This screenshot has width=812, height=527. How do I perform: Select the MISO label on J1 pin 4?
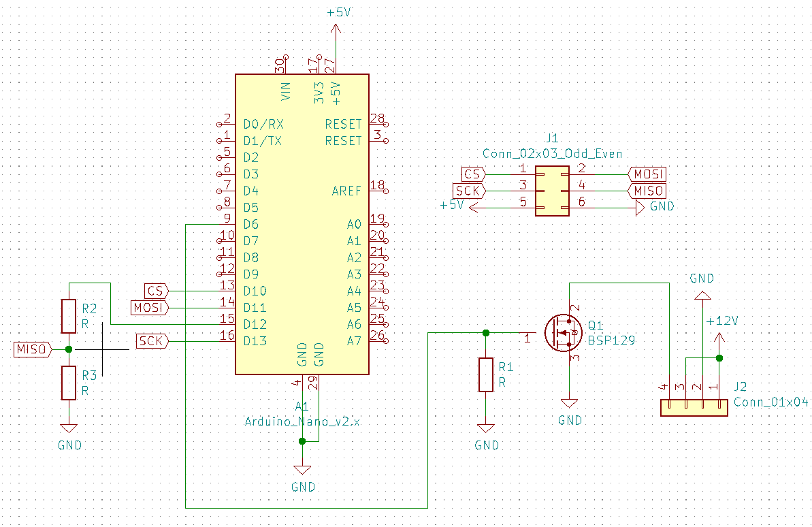[x=647, y=191]
